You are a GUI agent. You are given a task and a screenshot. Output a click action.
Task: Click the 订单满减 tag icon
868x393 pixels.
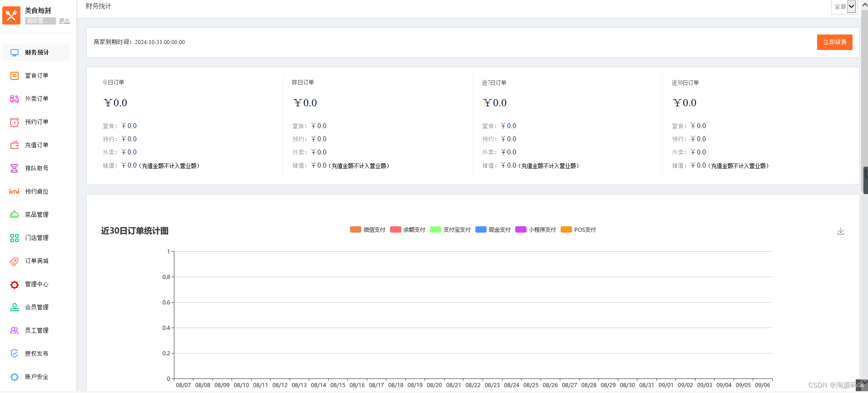15,261
